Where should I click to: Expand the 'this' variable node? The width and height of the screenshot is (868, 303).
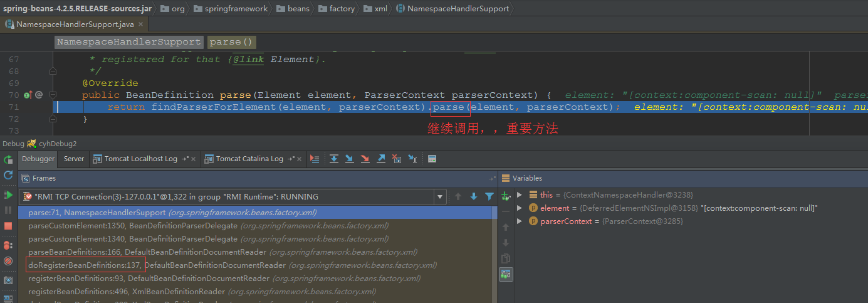(x=520, y=195)
